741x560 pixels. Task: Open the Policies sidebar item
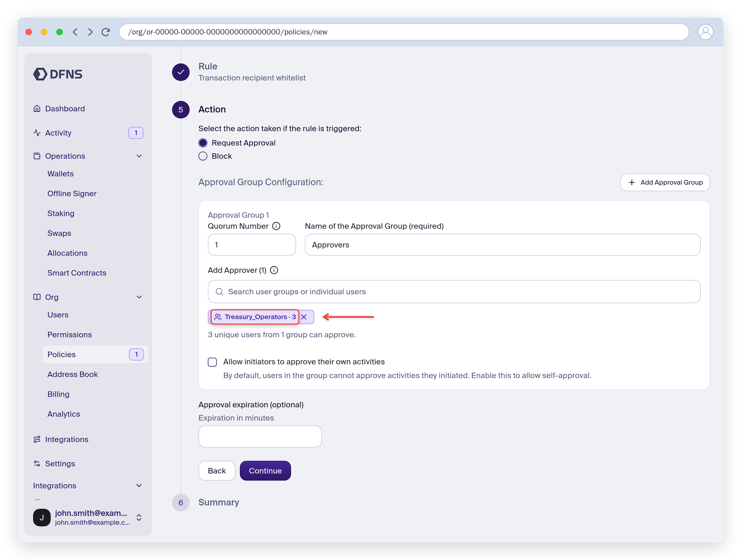[x=95, y=354]
